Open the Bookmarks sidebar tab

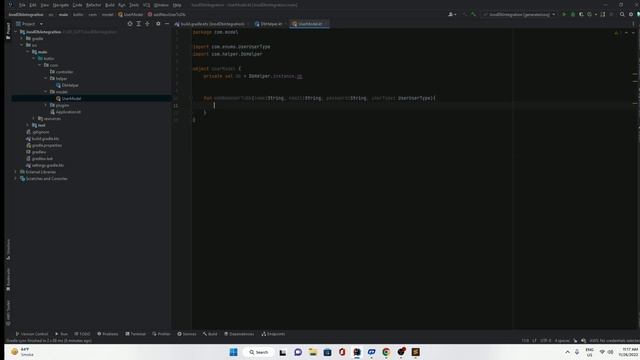(x=8, y=279)
